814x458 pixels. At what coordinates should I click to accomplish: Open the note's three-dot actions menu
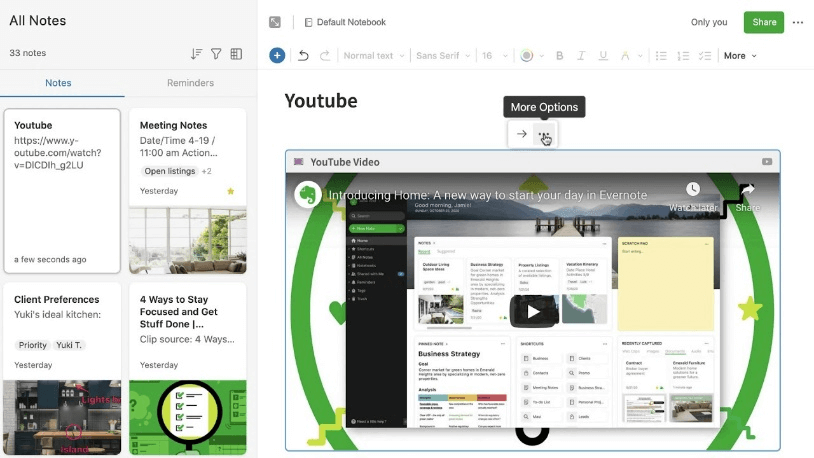coord(798,22)
